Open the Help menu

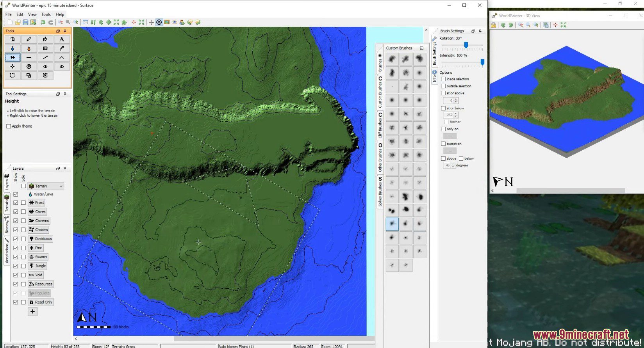coord(60,14)
